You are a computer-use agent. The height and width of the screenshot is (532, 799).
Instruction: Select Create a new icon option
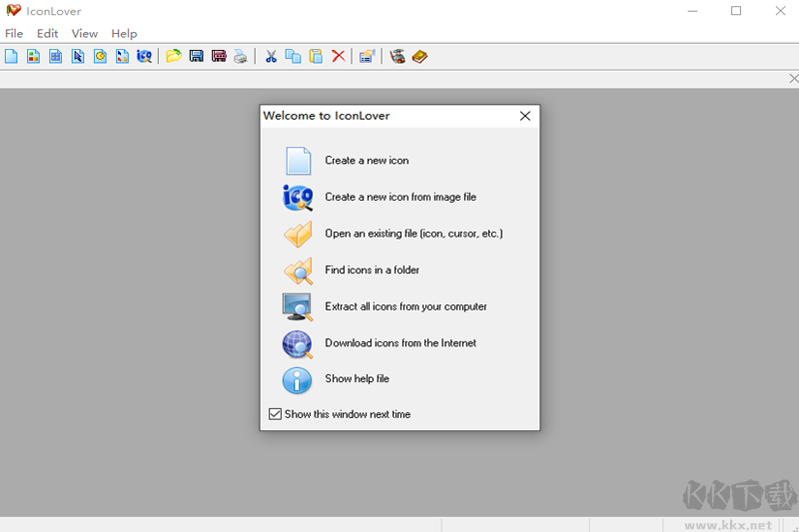coord(367,161)
